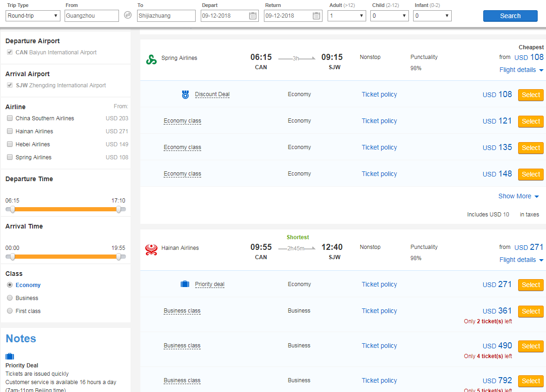Viewport: 546px width, 392px height.
Task: Click the From city field Guangzhou
Action: [92, 16]
